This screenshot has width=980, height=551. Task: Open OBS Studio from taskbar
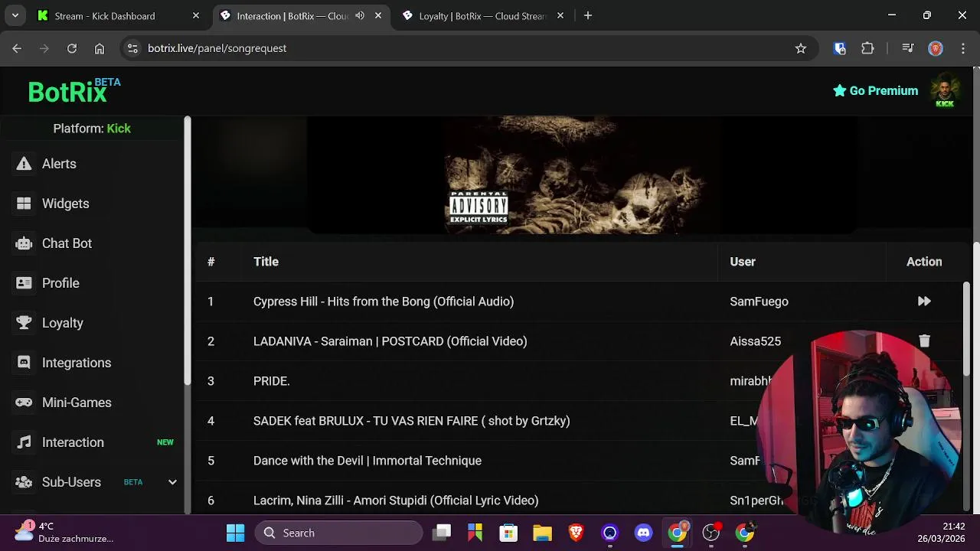point(711,533)
